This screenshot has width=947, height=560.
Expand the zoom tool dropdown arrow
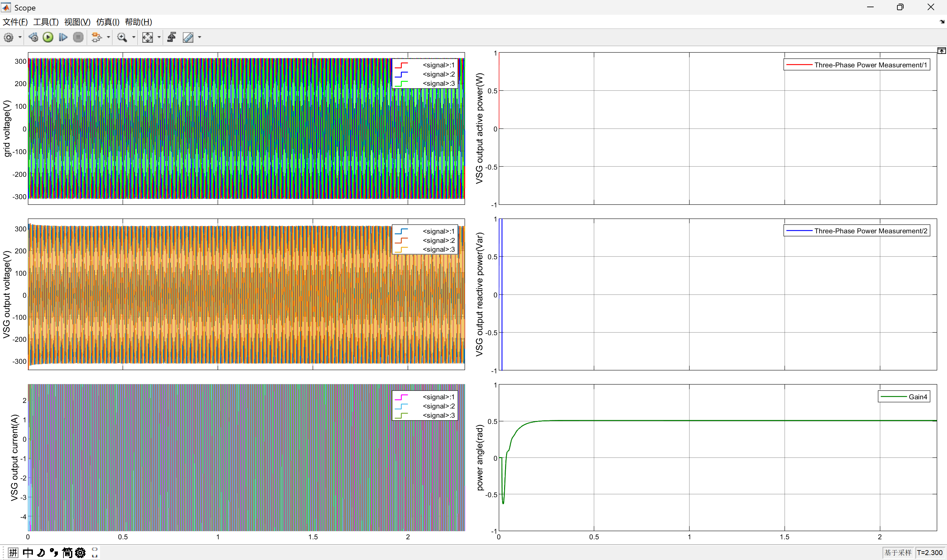[134, 37]
